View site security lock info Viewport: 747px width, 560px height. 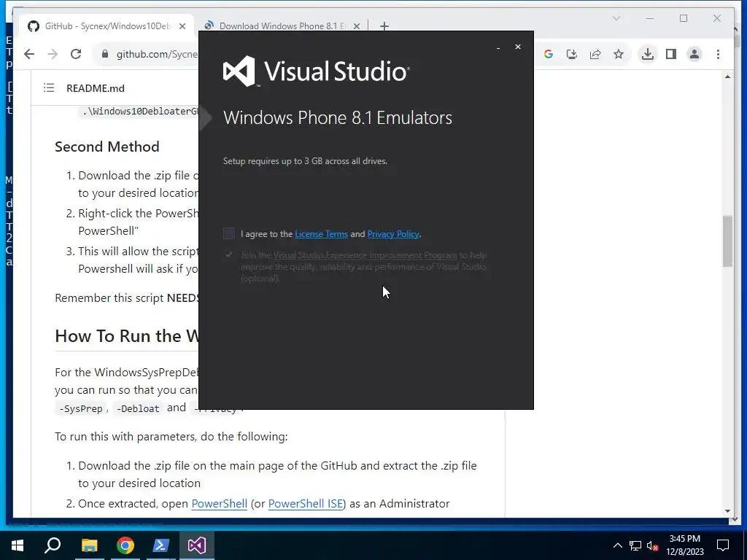click(105, 54)
